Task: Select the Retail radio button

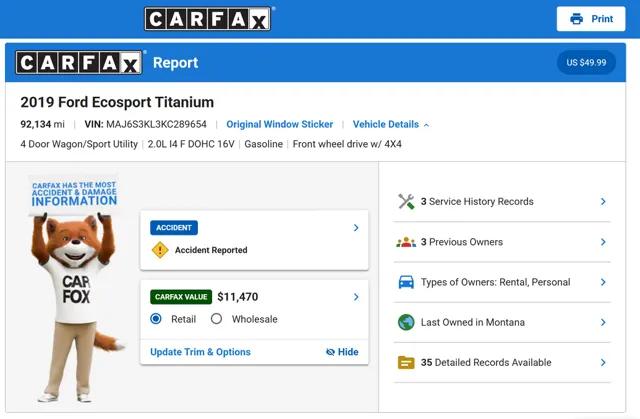Action: (x=156, y=319)
